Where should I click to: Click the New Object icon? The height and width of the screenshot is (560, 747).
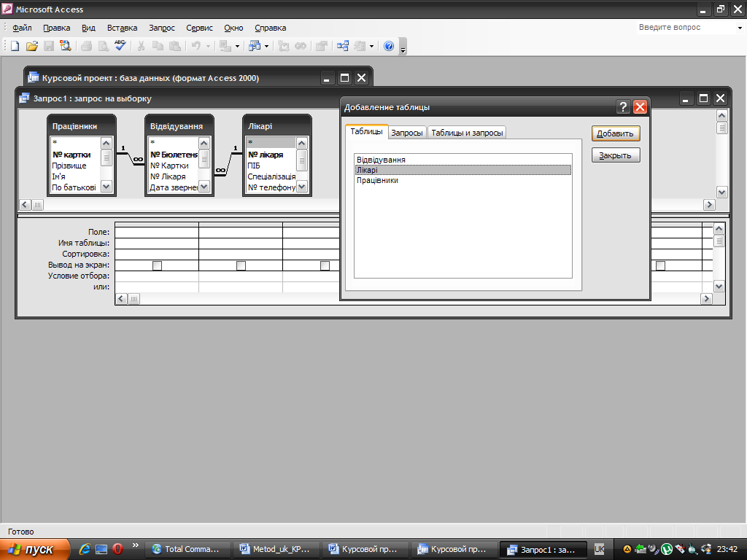click(x=360, y=46)
